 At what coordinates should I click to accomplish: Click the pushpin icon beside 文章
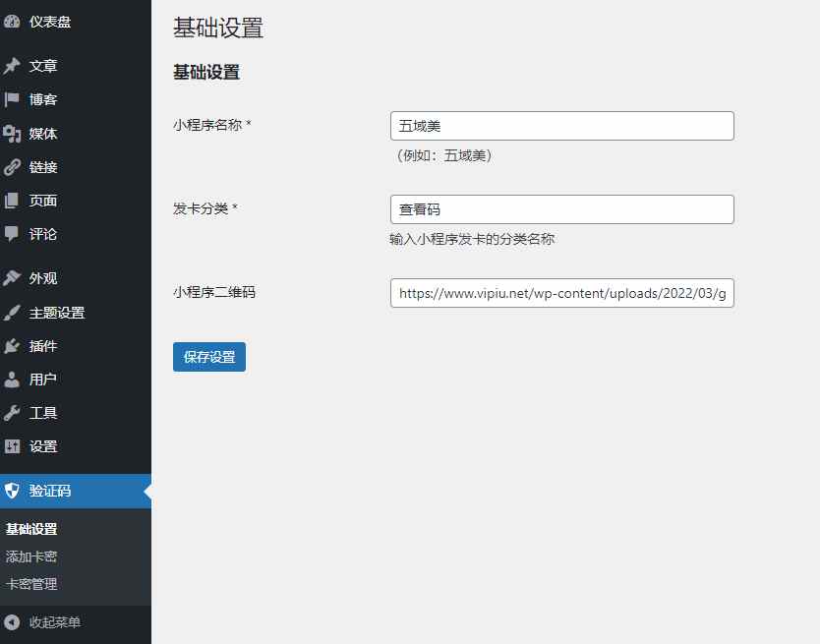12,66
